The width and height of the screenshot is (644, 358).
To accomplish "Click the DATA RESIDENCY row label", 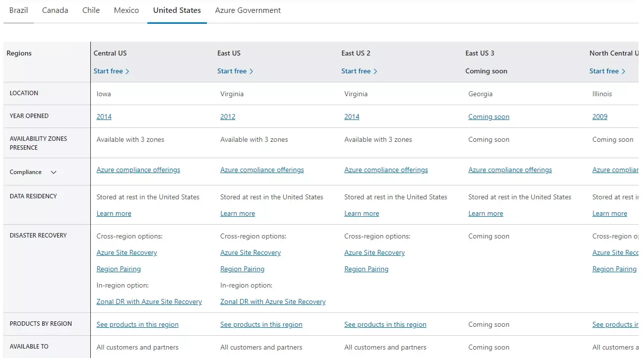I will (x=33, y=196).
